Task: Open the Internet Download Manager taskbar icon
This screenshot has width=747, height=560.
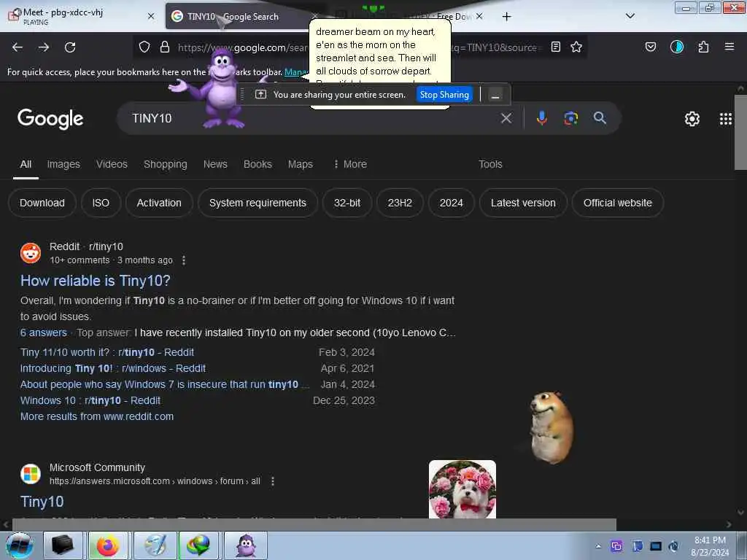Action: pos(198,545)
